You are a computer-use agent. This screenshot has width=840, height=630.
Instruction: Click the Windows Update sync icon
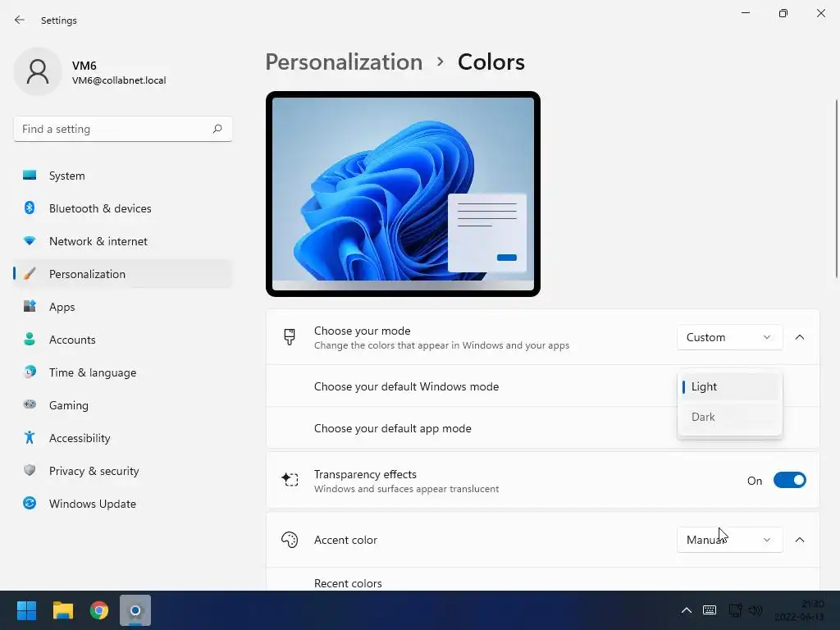coord(30,503)
